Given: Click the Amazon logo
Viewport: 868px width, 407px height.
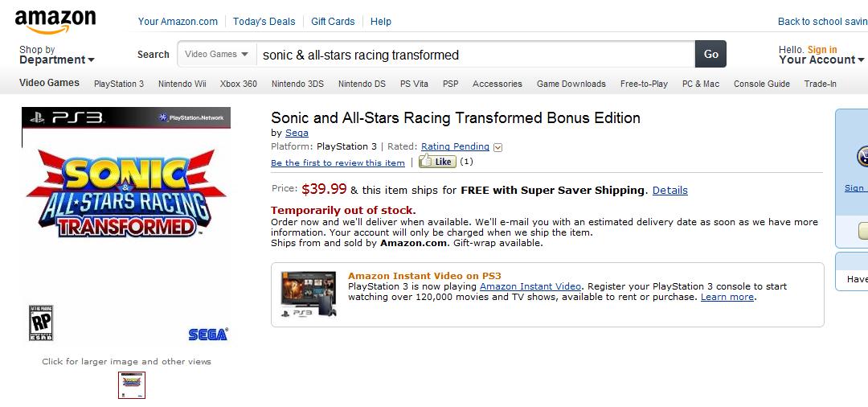Looking at the screenshot, I should 55,22.
